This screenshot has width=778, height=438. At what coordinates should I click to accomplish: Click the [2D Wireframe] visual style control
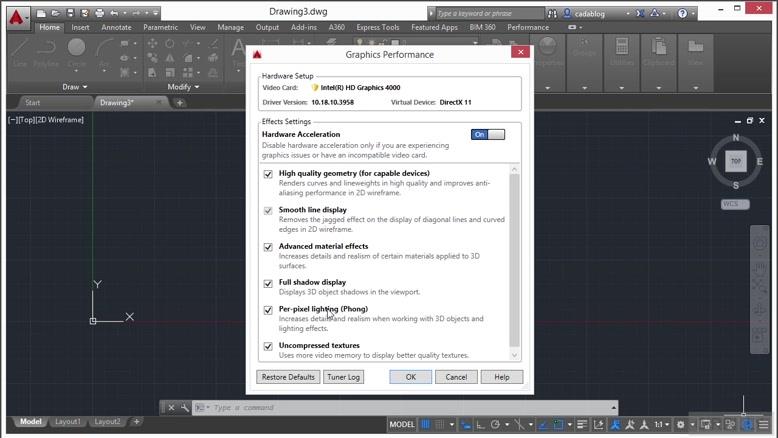tap(60, 120)
